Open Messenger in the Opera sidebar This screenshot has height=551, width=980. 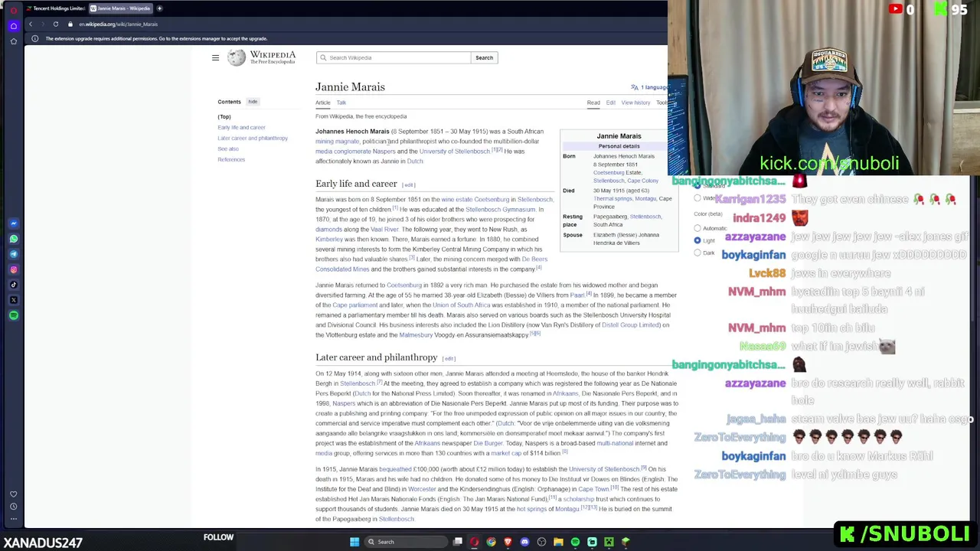point(14,223)
